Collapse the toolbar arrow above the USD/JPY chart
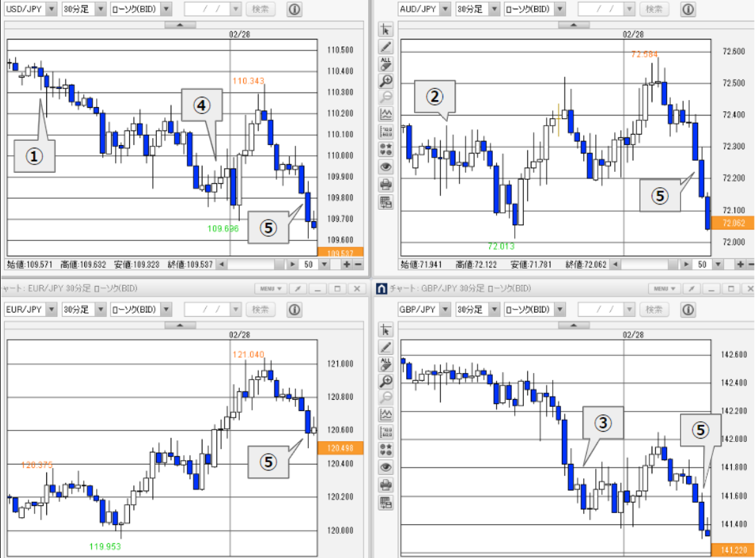Screen dimensions: 756x558 point(180,25)
